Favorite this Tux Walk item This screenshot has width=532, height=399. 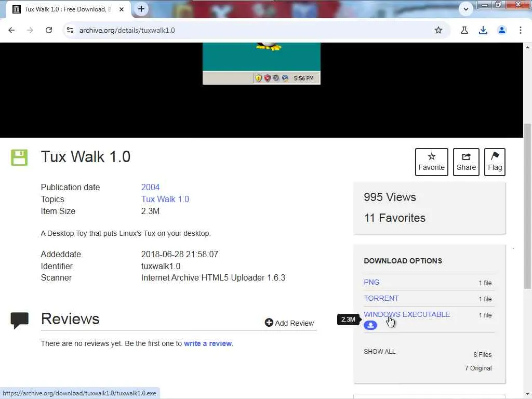(432, 162)
